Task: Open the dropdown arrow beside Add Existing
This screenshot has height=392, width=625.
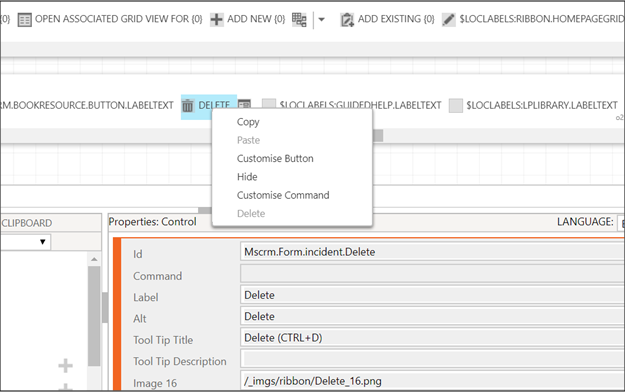Action: tap(321, 19)
